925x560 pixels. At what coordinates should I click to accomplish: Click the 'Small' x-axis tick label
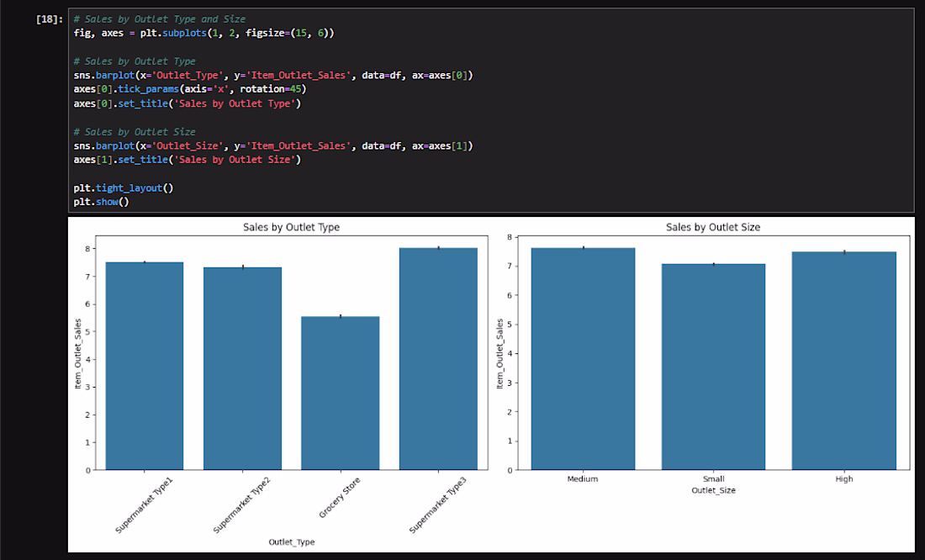(713, 479)
